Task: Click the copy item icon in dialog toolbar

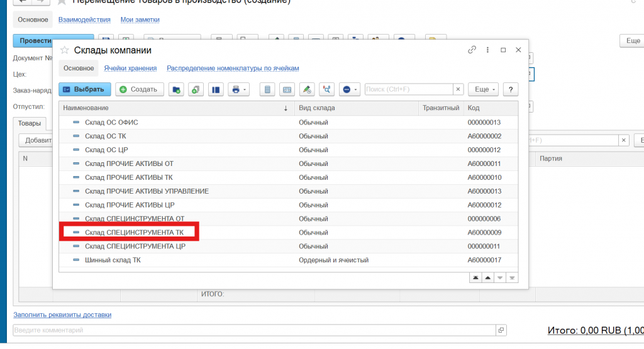Action: point(196,89)
